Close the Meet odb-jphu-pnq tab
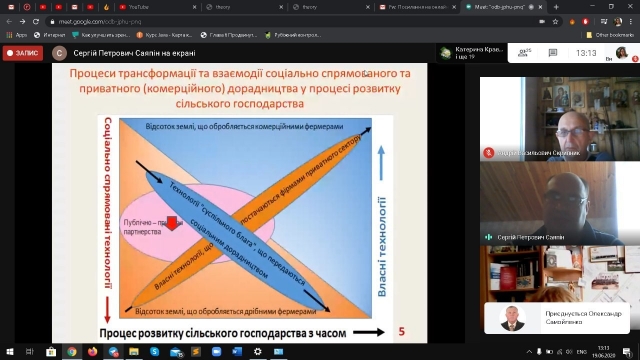The width and height of the screenshot is (640, 360). [540, 7]
